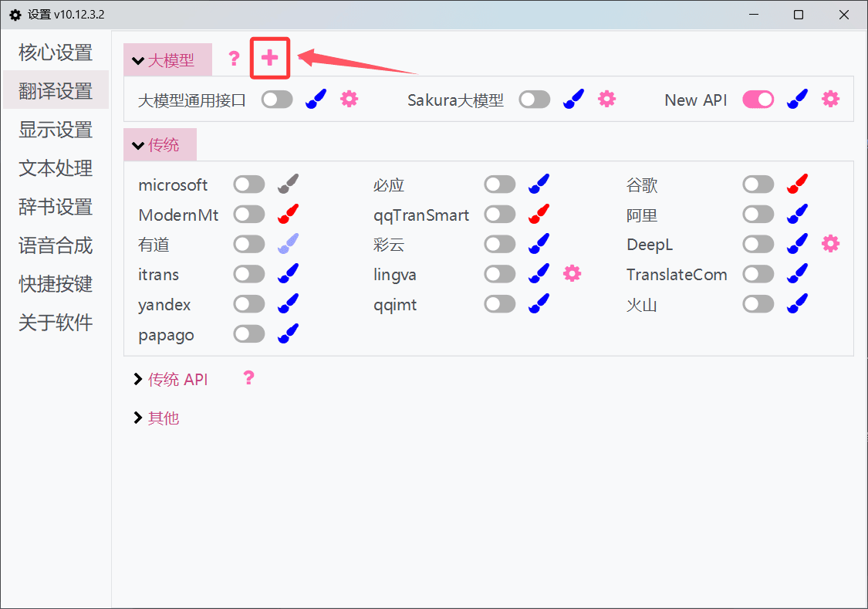Click the lingva gear settings icon
The image size is (868, 609).
[572, 274]
